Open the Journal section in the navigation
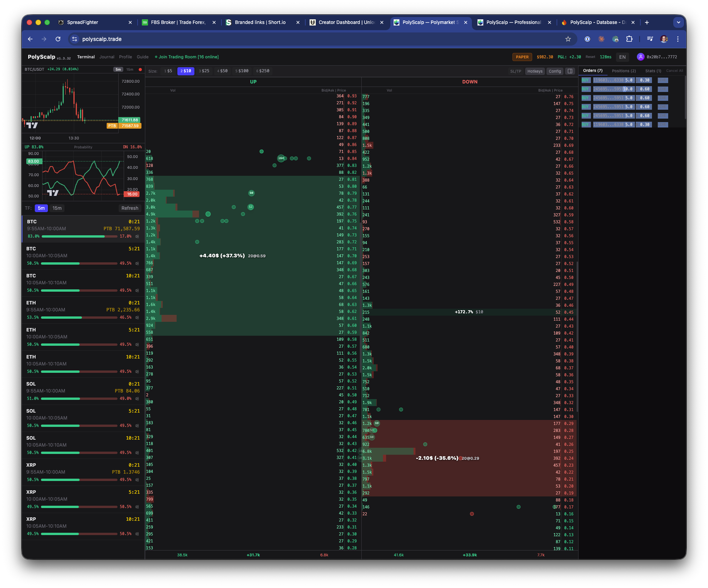This screenshot has height=588, width=708. click(x=107, y=57)
